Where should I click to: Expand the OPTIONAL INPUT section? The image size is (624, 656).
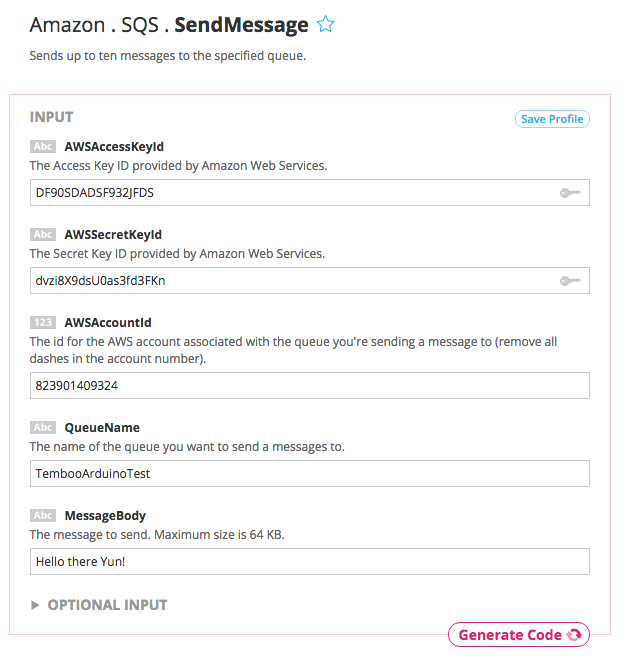(x=98, y=605)
